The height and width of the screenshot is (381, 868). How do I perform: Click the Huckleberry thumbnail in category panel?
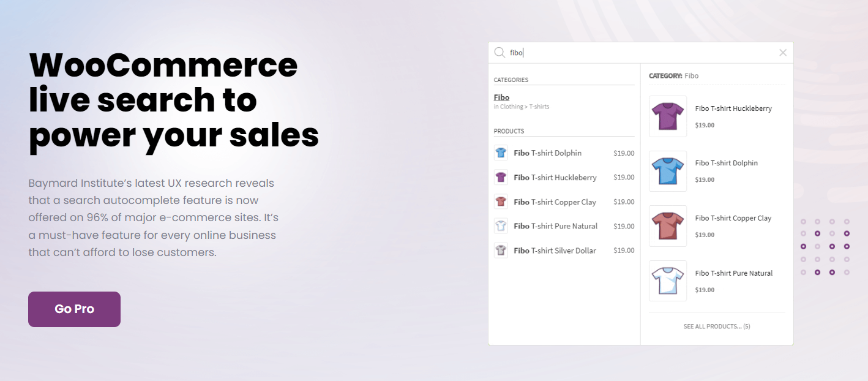click(668, 116)
